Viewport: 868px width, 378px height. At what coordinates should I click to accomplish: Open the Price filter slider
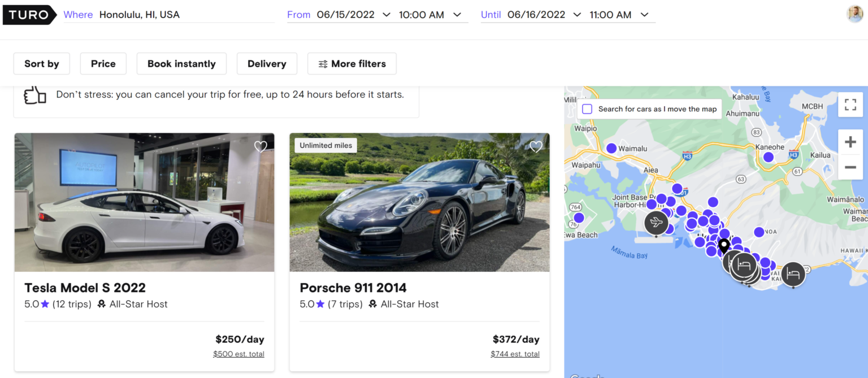point(103,63)
